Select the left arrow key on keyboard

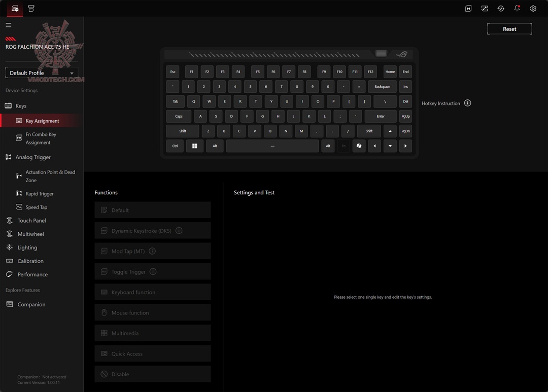click(x=374, y=146)
